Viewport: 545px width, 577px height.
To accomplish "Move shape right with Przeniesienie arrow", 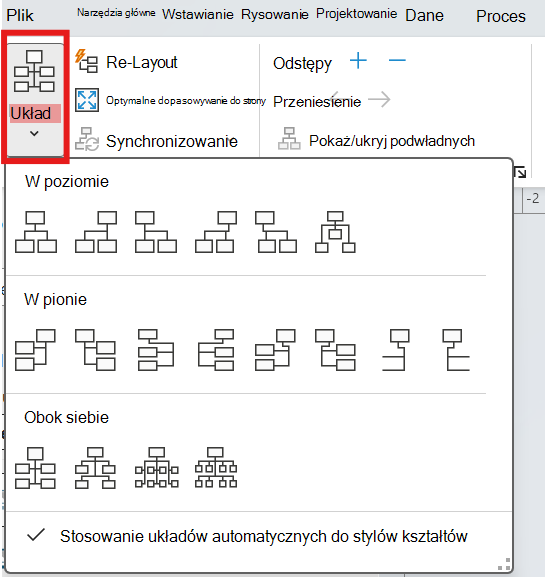I will click(x=379, y=99).
